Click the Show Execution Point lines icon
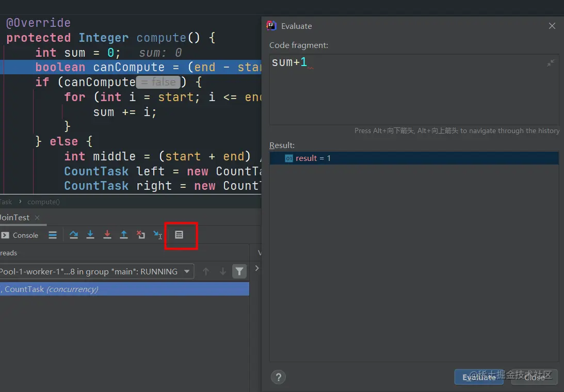The image size is (564, 392). tap(53, 235)
